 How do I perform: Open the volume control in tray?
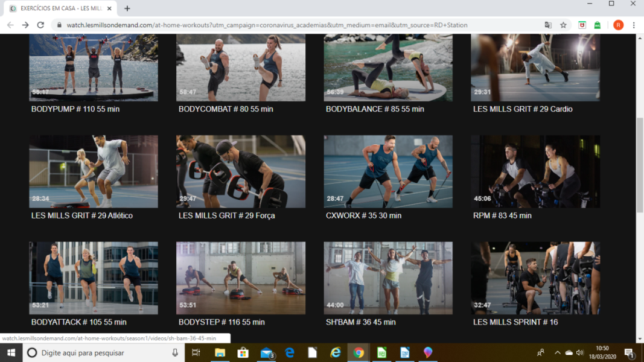[x=580, y=352]
